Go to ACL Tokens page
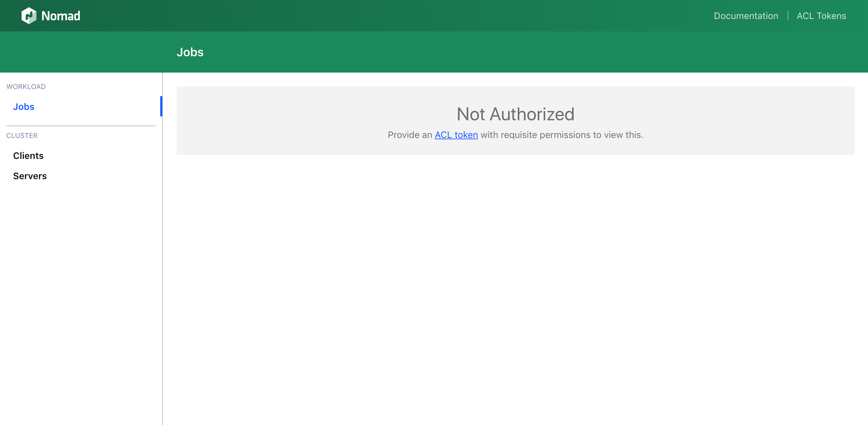The width and height of the screenshot is (868, 425). point(821,16)
